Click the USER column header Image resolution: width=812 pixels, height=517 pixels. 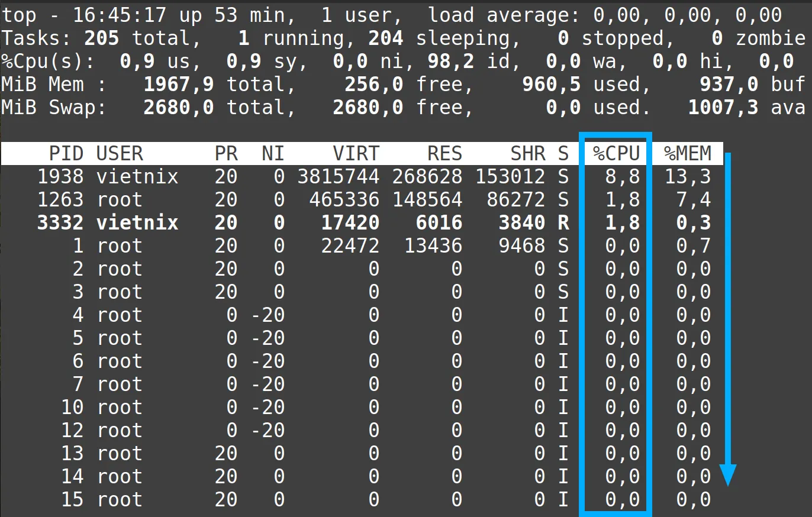point(120,154)
